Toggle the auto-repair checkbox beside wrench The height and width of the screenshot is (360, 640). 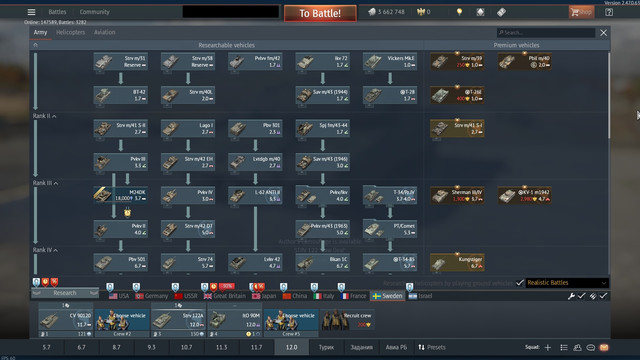click(582, 296)
